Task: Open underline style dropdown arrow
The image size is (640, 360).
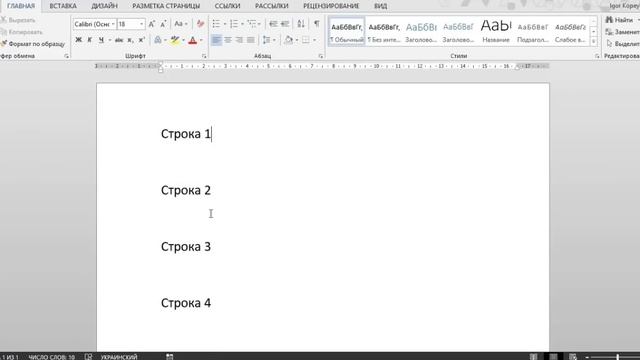Action: 109,40
